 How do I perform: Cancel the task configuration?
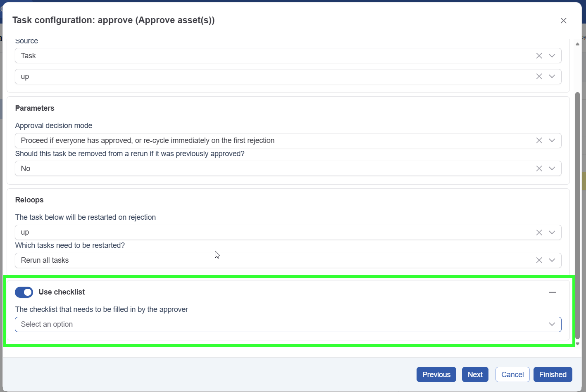(x=512, y=375)
